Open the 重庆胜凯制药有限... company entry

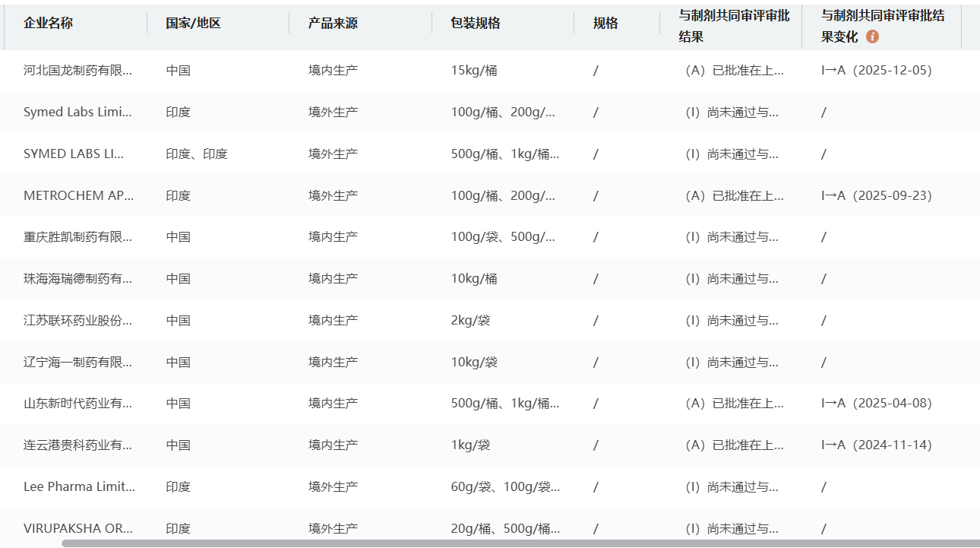click(77, 237)
